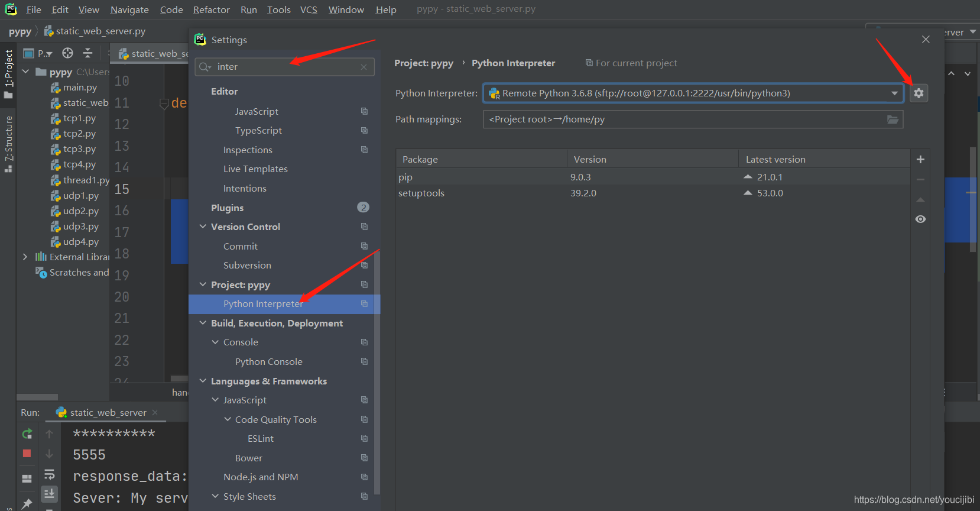
Task: Move down the stack trace arrow
Action: click(50, 454)
